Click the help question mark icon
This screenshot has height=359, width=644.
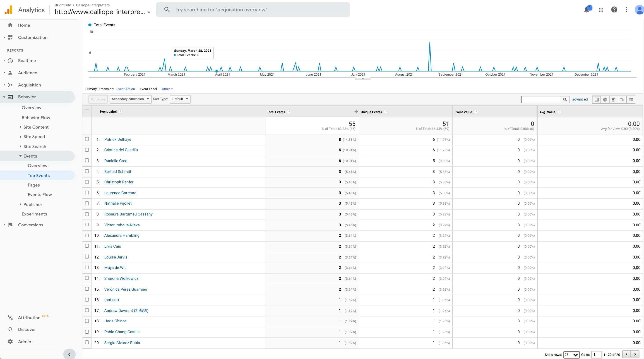pos(614,10)
